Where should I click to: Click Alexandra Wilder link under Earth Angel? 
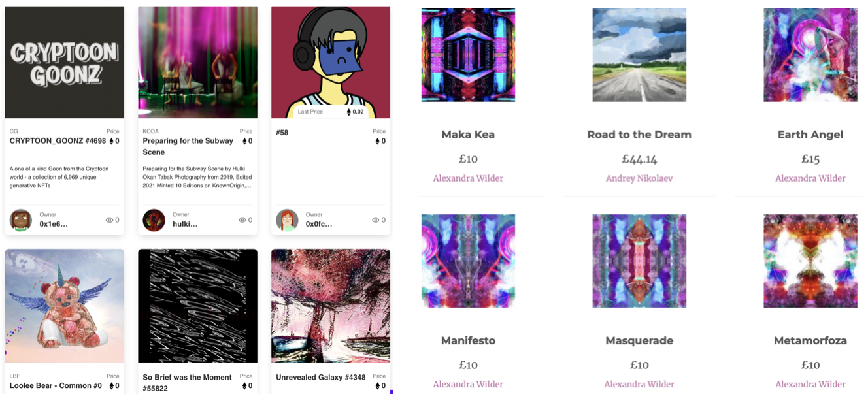pos(810,178)
